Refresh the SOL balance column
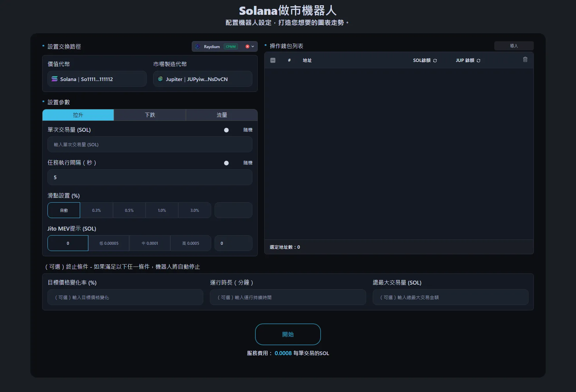Image resolution: width=576 pixels, height=392 pixels. click(435, 61)
